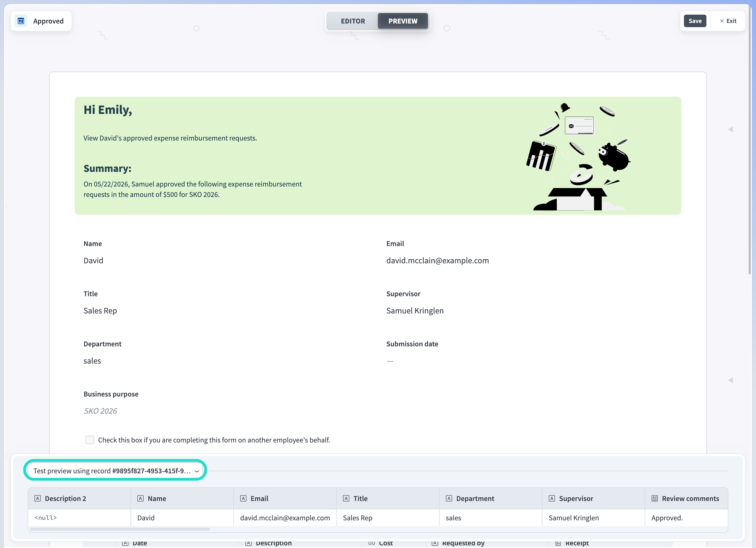Image resolution: width=756 pixels, height=548 pixels.
Task: Click the collapse arrow beside Submission date section
Action: click(x=730, y=380)
